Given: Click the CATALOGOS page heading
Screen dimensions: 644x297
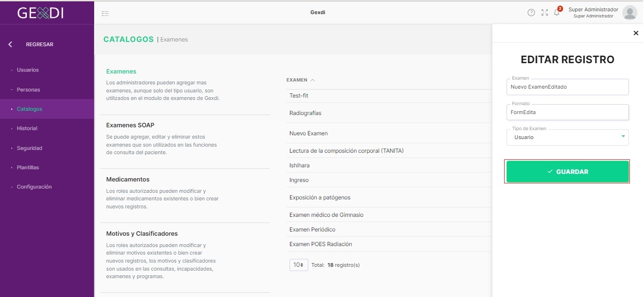Looking at the screenshot, I should coord(129,40).
